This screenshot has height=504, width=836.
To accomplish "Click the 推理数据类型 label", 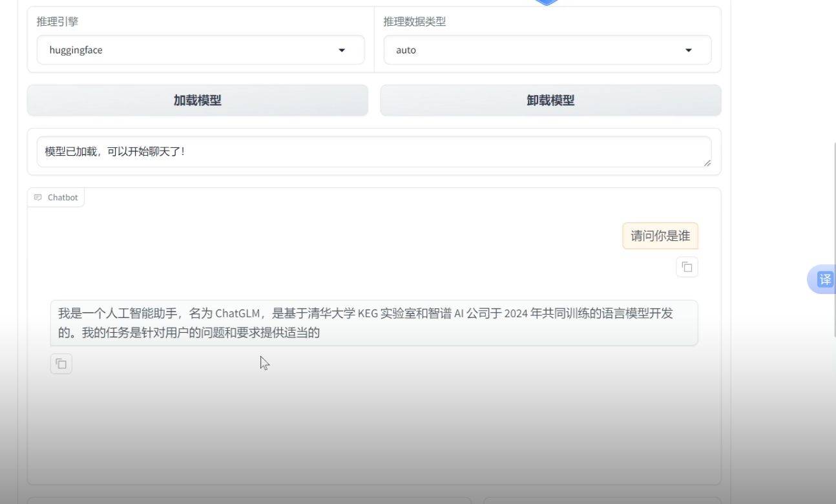I will click(x=415, y=22).
